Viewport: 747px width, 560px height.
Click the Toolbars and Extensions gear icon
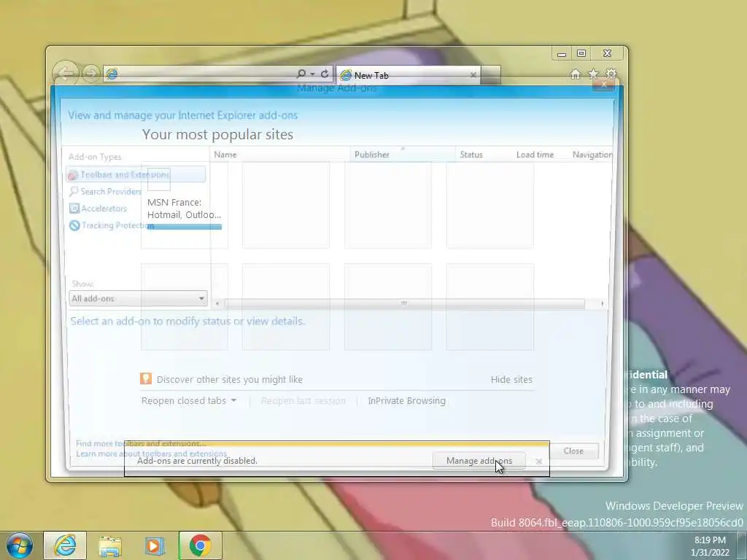click(x=73, y=175)
